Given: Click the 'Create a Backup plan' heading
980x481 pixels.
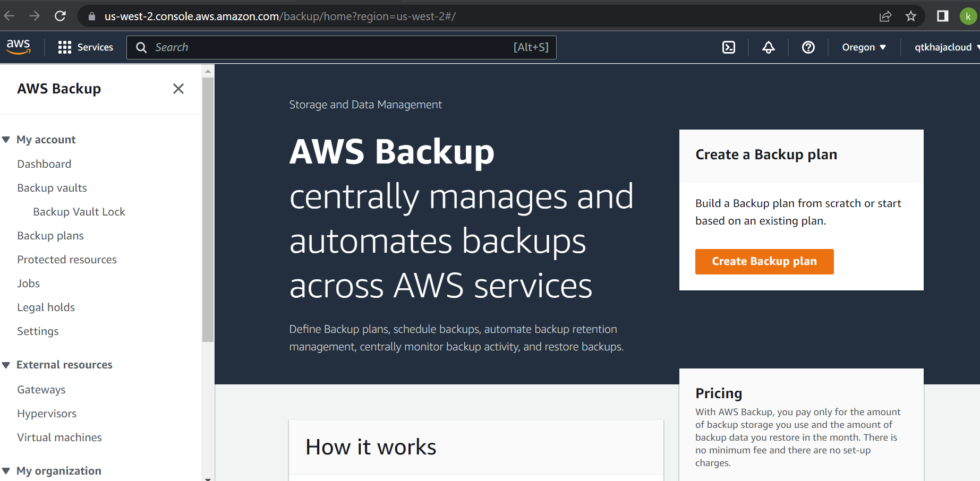Looking at the screenshot, I should coord(766,154).
